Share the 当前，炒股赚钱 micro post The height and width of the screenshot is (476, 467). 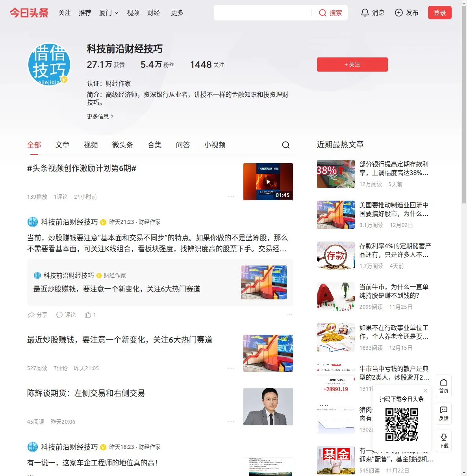pos(37,315)
